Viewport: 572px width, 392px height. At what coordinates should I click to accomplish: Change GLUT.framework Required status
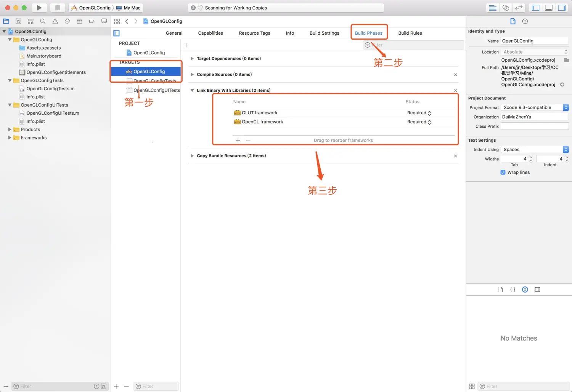pos(419,113)
